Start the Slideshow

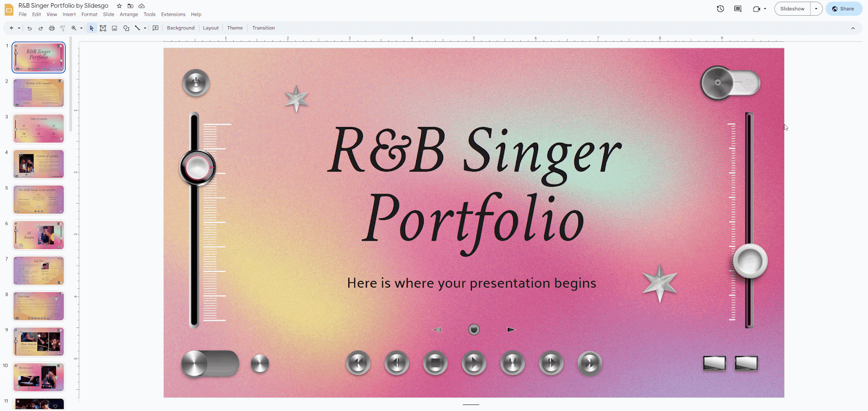click(x=792, y=9)
